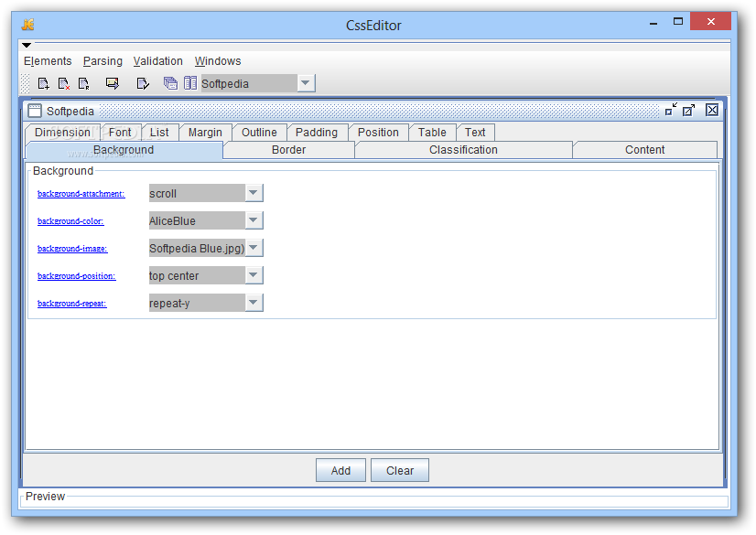This screenshot has height=535, width=756.
Task: Maximize the Softpedia internal frame
Action: [x=688, y=111]
